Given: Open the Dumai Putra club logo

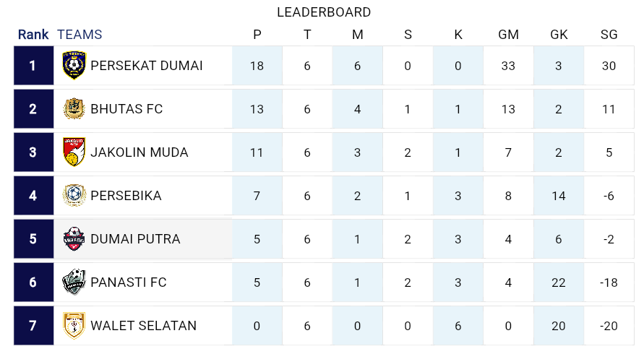Looking at the screenshot, I should [x=74, y=239].
